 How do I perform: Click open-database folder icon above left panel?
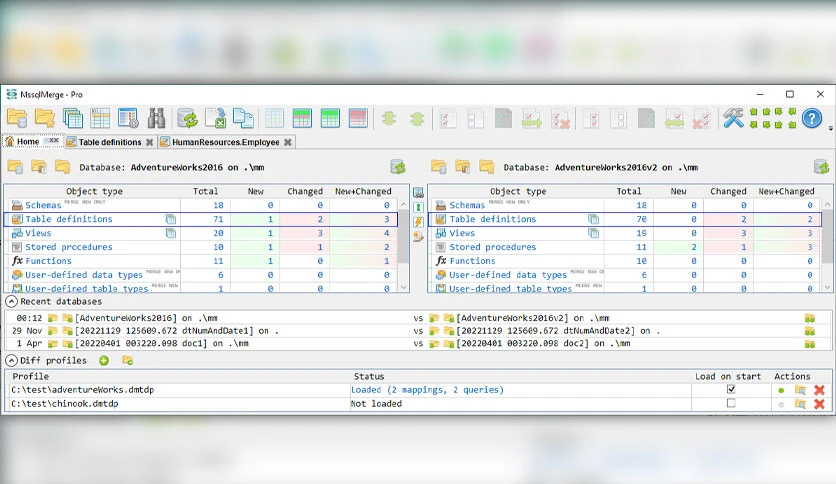click(x=15, y=167)
